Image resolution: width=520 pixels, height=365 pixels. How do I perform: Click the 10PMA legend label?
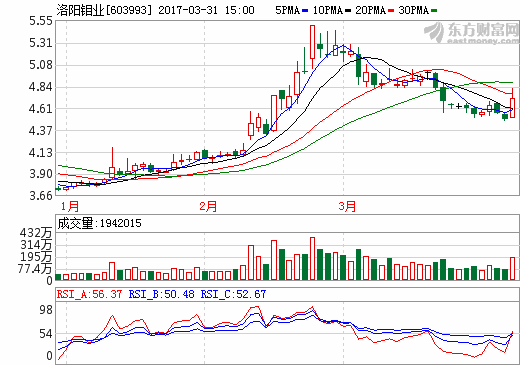[x=328, y=10]
